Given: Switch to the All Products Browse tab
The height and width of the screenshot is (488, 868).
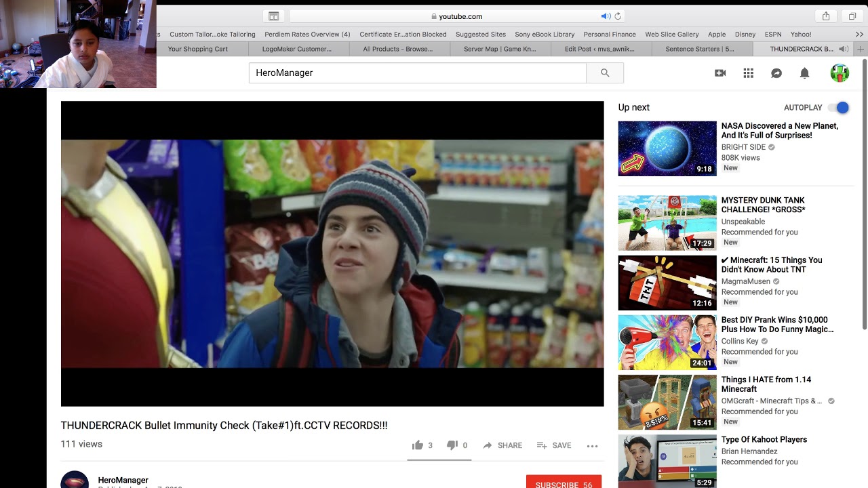Looking at the screenshot, I should coord(398,49).
